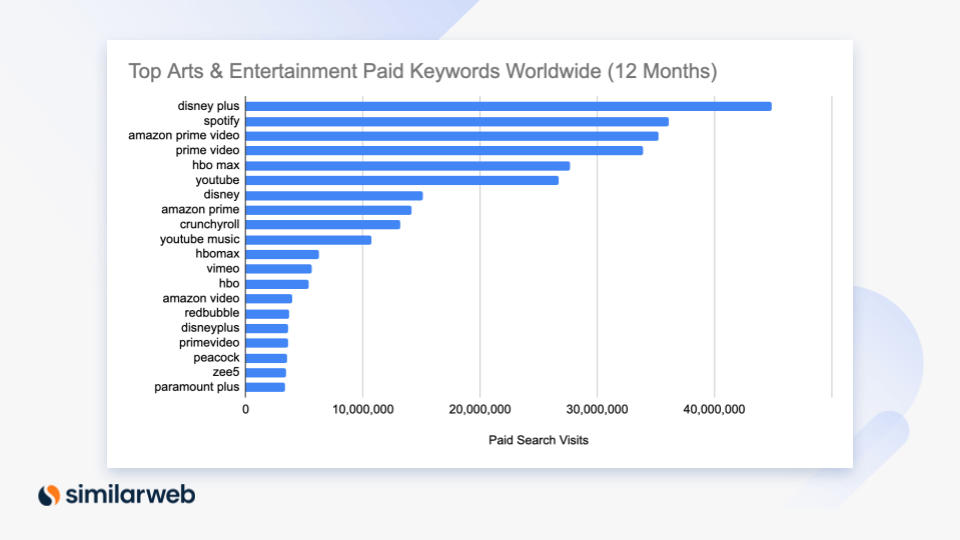Screen dimensions: 960x540
Task: Click the "prime video" keyword label
Action: pos(208,150)
